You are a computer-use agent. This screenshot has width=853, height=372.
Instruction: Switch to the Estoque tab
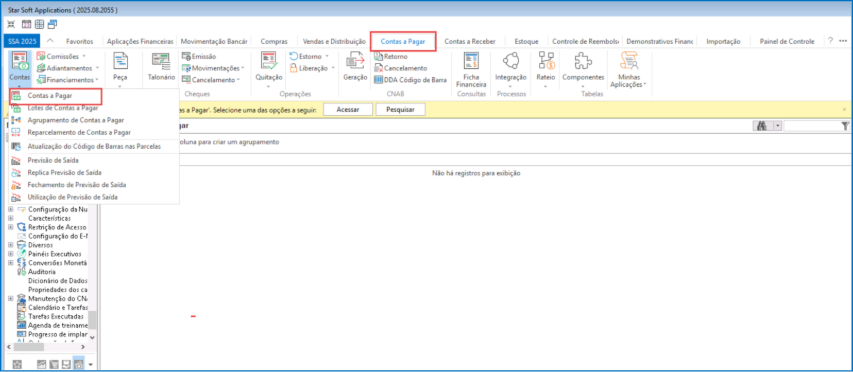tap(526, 41)
